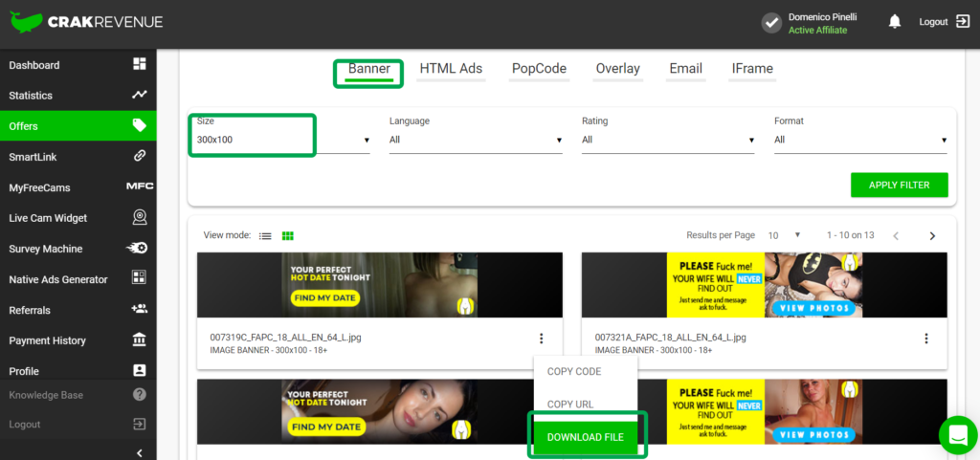Viewport: 980px width, 460px height.
Task: Click the Payment History bank icon
Action: point(140,340)
